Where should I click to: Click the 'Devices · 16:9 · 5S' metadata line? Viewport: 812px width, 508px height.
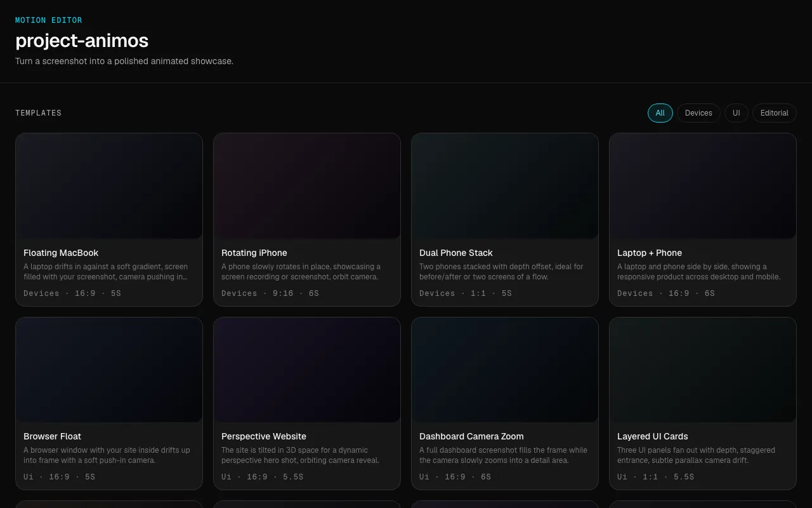point(72,293)
